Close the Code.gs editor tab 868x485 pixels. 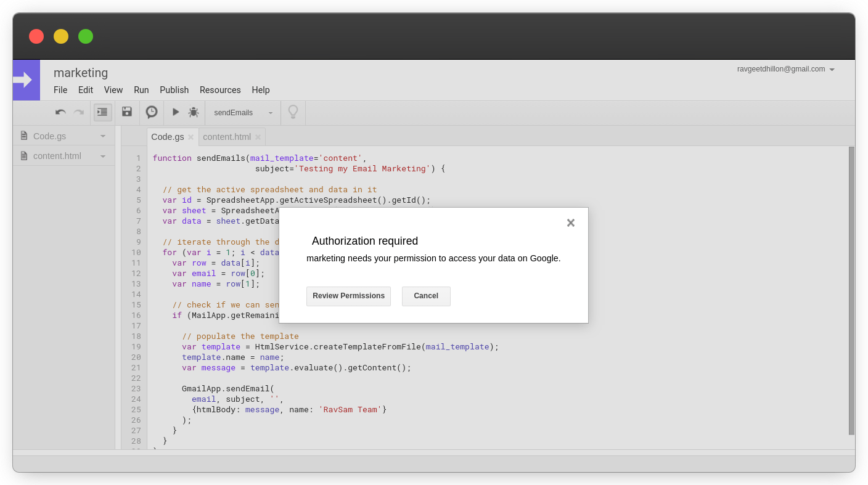(x=190, y=136)
